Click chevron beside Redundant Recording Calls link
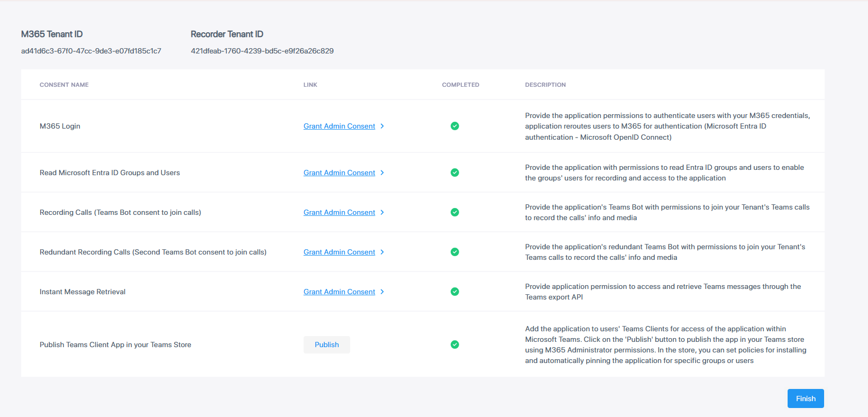Viewport: 868px width, 417px height. 382,252
